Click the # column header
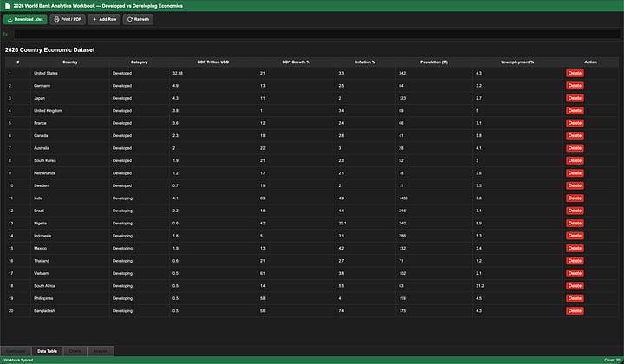This screenshot has height=364, width=624. pos(18,62)
